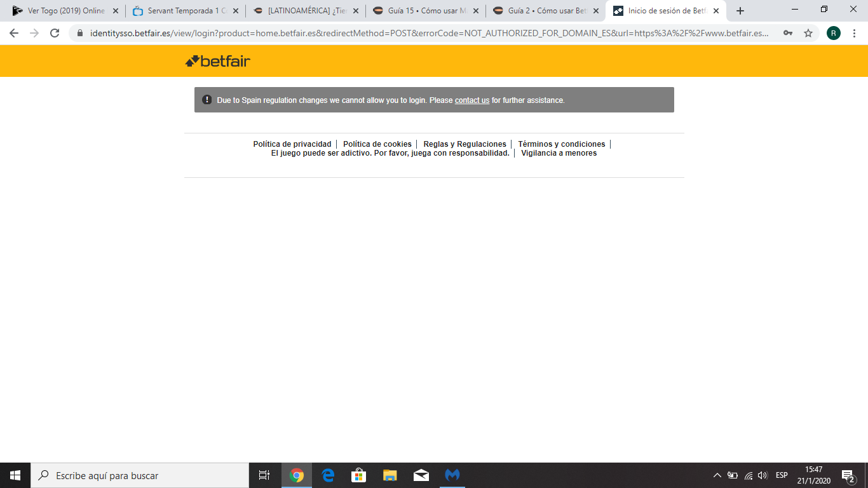Close the 'Inicio de sesión de Betfair' tab
The width and height of the screenshot is (868, 488).
coord(716,11)
